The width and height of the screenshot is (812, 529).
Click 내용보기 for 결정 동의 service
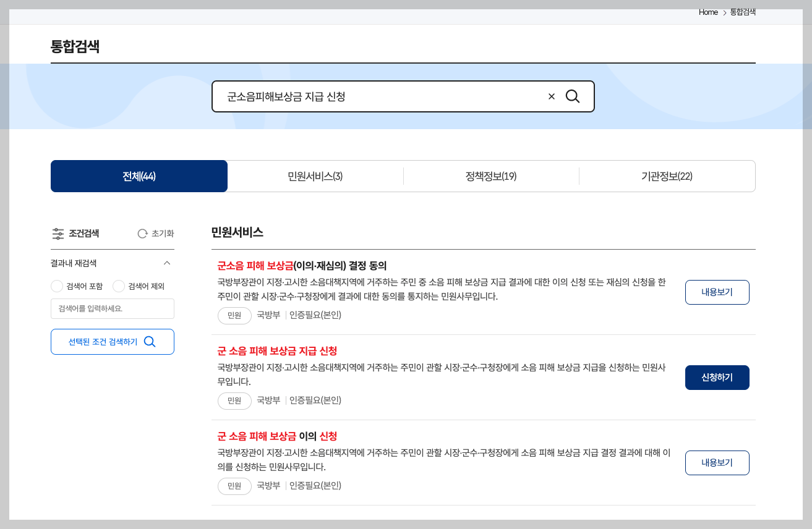717,292
